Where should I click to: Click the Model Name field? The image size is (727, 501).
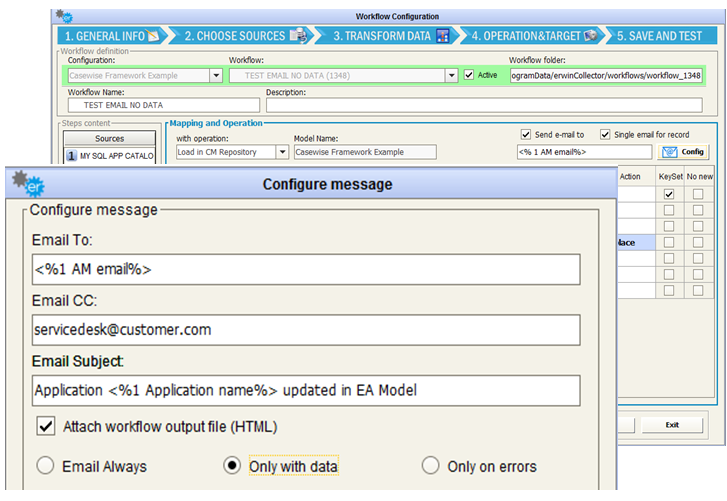click(365, 152)
